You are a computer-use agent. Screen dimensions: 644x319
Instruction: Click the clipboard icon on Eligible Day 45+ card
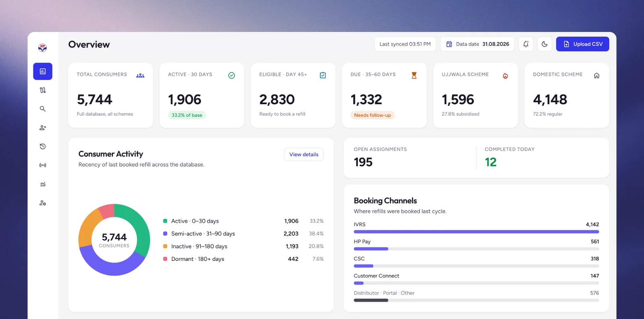pos(323,75)
